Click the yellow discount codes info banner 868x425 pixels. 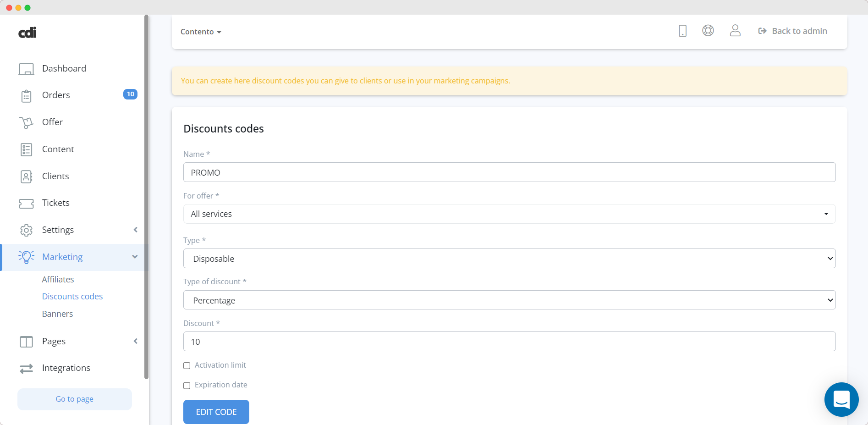pos(509,81)
